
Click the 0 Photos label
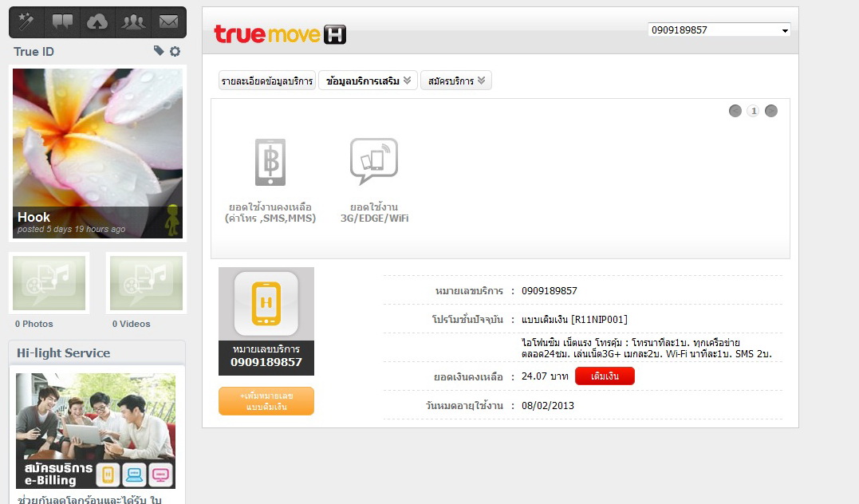pos(34,324)
